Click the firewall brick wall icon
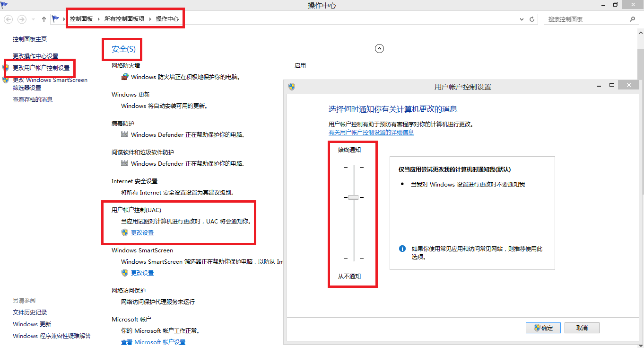 (125, 76)
